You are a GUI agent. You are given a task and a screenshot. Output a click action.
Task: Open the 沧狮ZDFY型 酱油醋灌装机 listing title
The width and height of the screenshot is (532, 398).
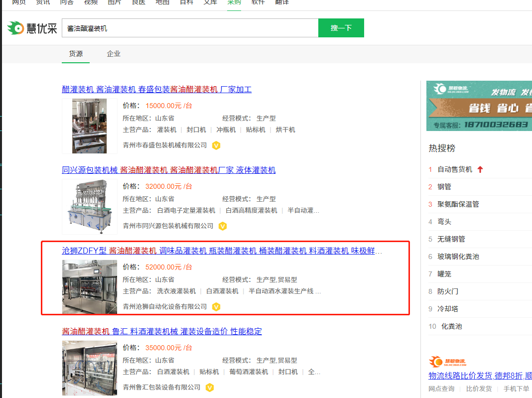pyautogui.click(x=222, y=251)
